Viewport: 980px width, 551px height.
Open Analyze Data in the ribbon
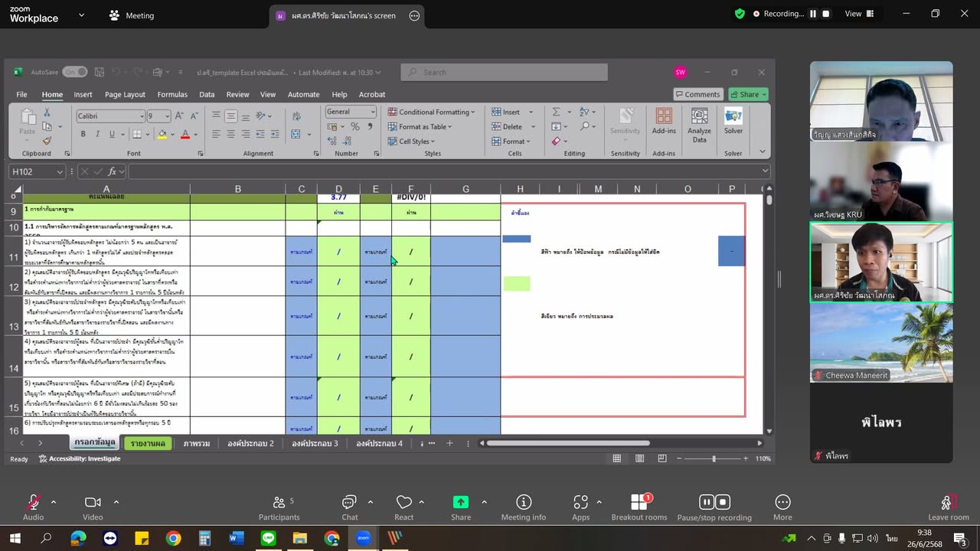(x=699, y=125)
